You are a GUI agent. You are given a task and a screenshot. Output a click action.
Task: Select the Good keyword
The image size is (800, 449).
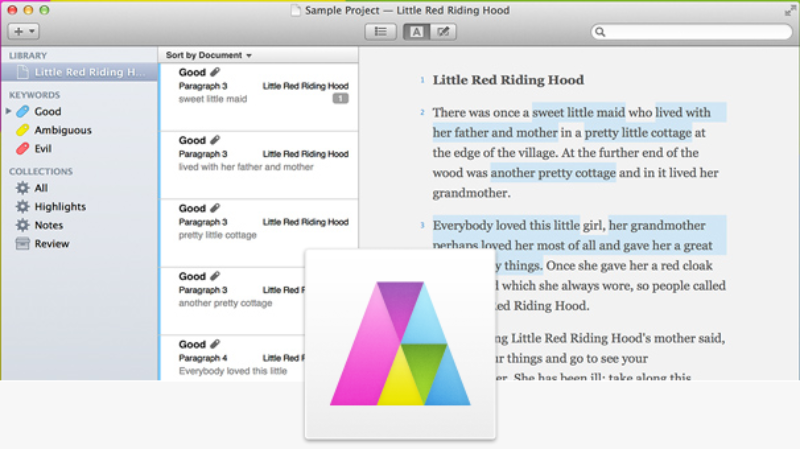(x=48, y=111)
